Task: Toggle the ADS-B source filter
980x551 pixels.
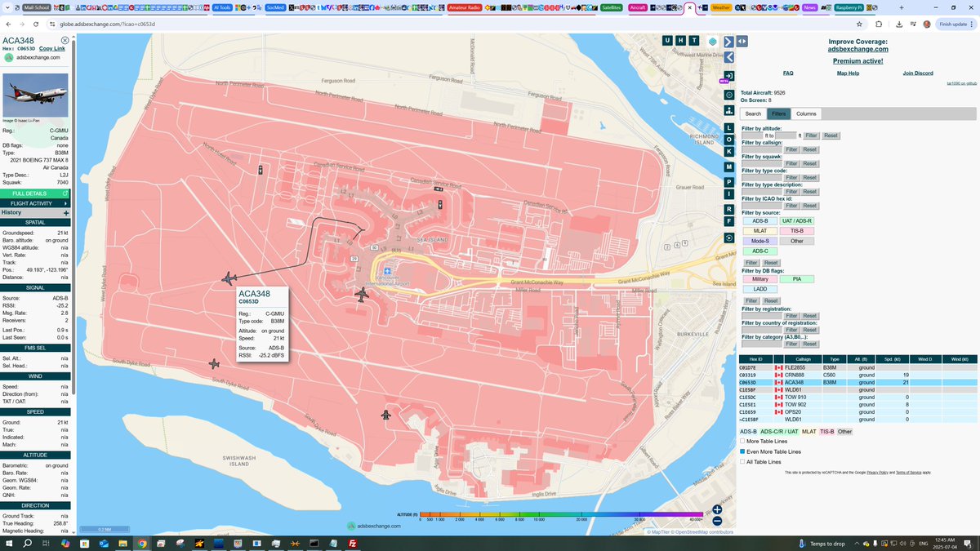Action: point(760,221)
